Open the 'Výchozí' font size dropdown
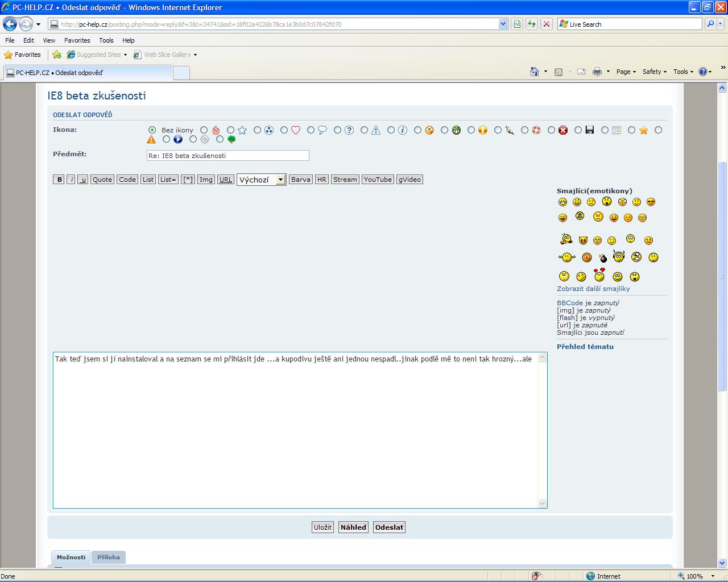The image size is (728, 582). (x=262, y=180)
